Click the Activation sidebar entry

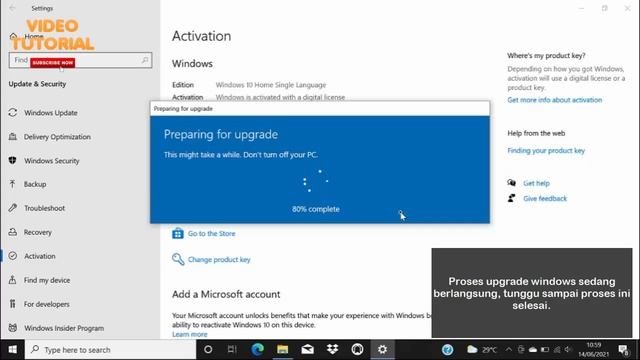click(x=40, y=256)
